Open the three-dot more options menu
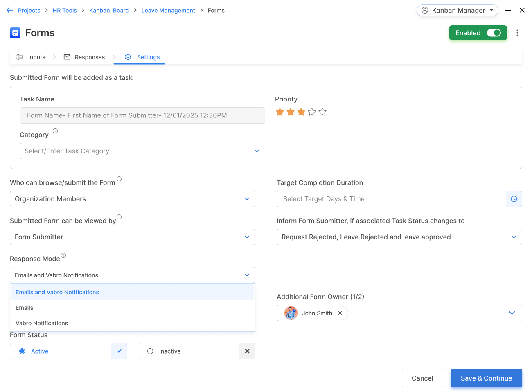532x392 pixels. point(517,33)
